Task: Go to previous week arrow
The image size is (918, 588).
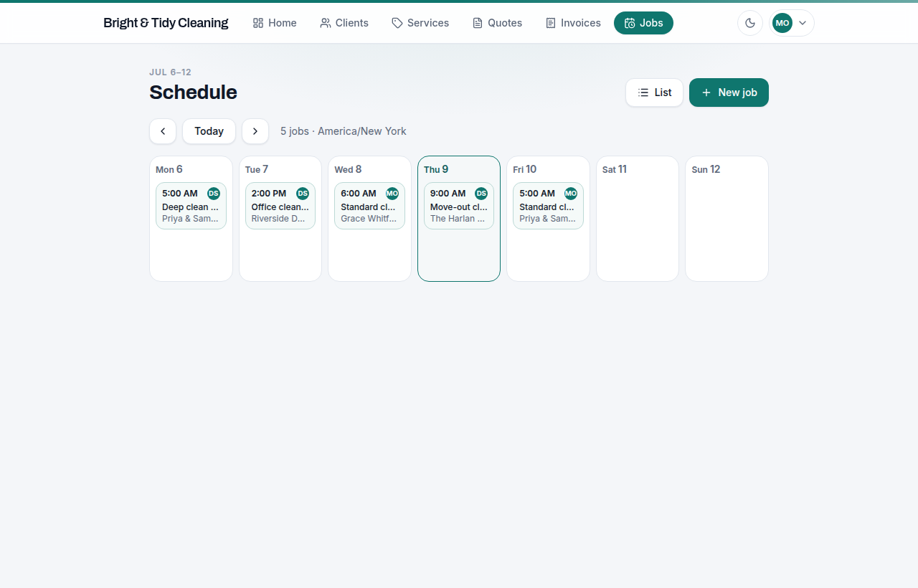Action: [163, 131]
